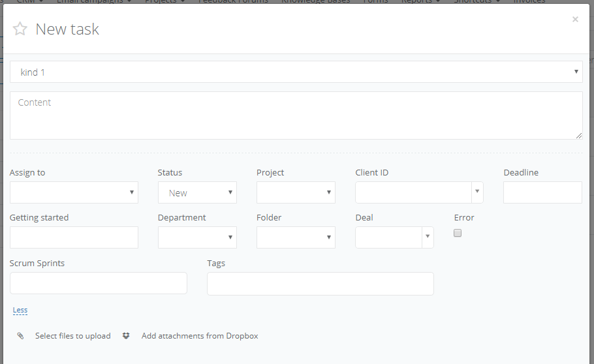Expand the Status dropdown set to New
This screenshot has width=594, height=364.
pyautogui.click(x=197, y=192)
